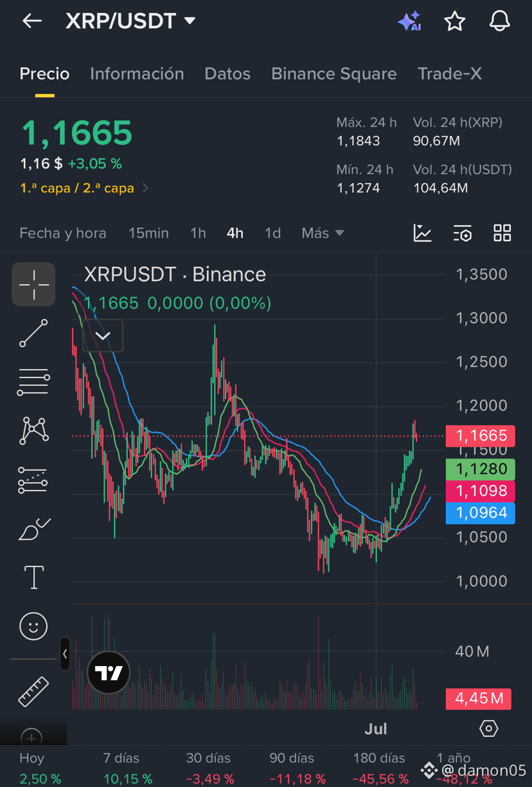Image resolution: width=532 pixels, height=787 pixels.
Task: Open the emoji sticker tool
Action: 33,626
